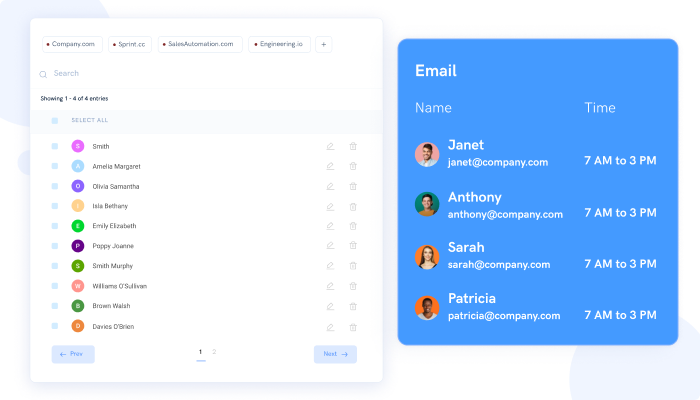The height and width of the screenshot is (400, 700).
Task: Click the plus button to add domain
Action: click(324, 44)
